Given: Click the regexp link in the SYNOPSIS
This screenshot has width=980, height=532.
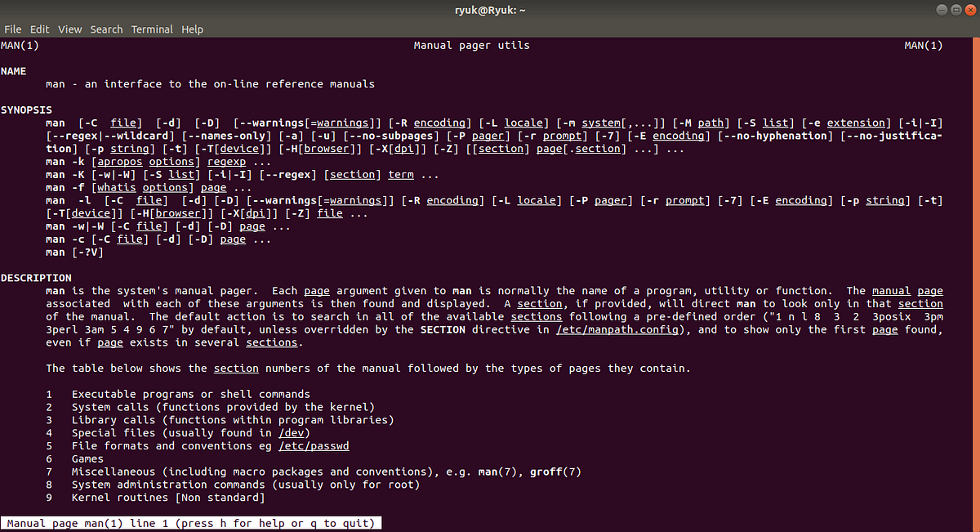Looking at the screenshot, I should (x=226, y=161).
